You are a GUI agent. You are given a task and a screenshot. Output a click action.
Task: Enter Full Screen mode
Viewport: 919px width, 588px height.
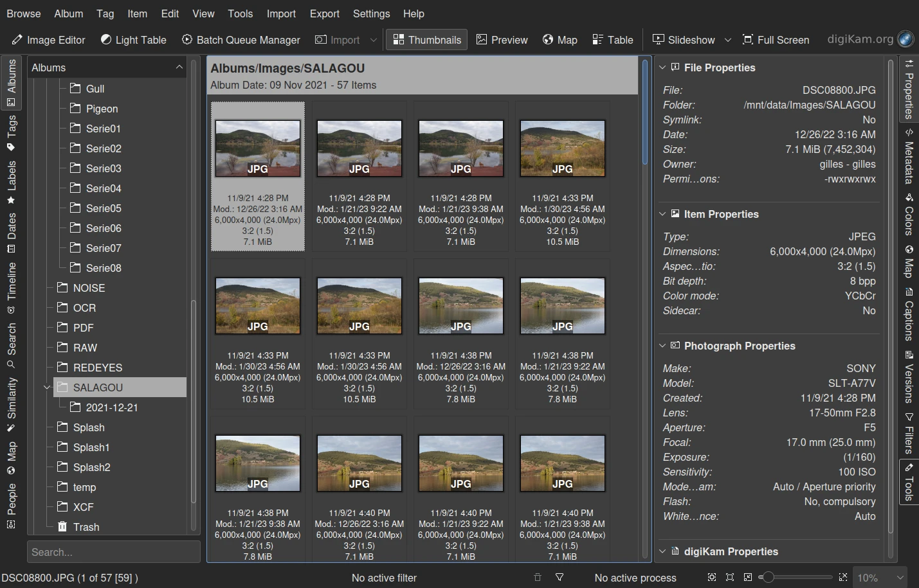tap(776, 40)
